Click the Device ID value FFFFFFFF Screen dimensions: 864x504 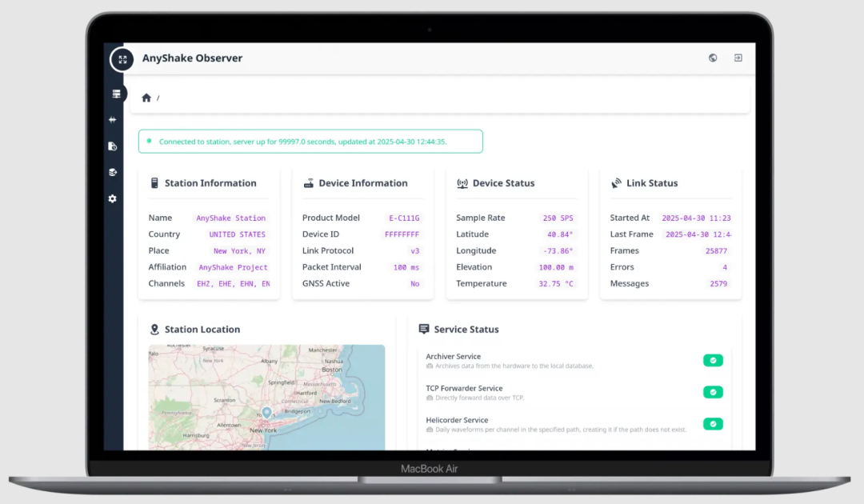402,234
